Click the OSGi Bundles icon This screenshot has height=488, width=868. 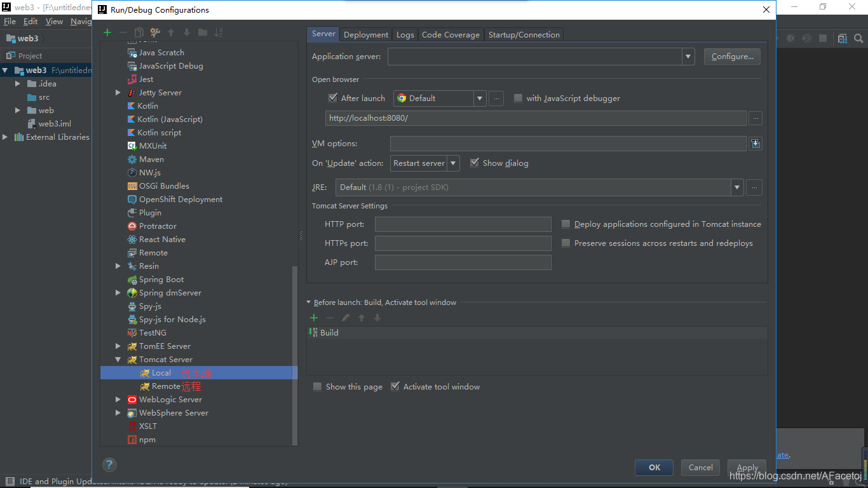point(132,186)
